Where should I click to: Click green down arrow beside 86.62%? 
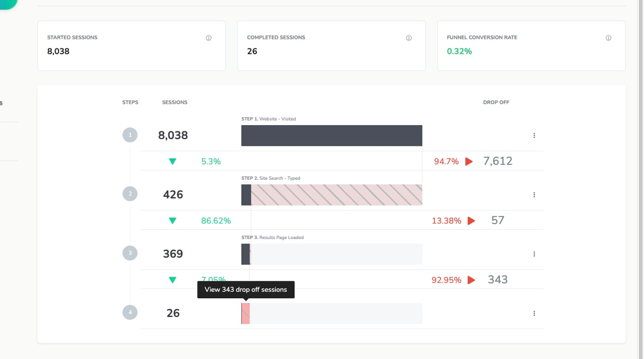coord(172,221)
